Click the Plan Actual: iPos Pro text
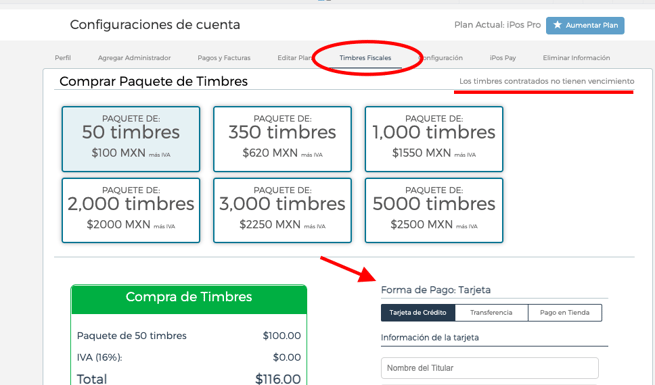The image size is (655, 385). (498, 25)
